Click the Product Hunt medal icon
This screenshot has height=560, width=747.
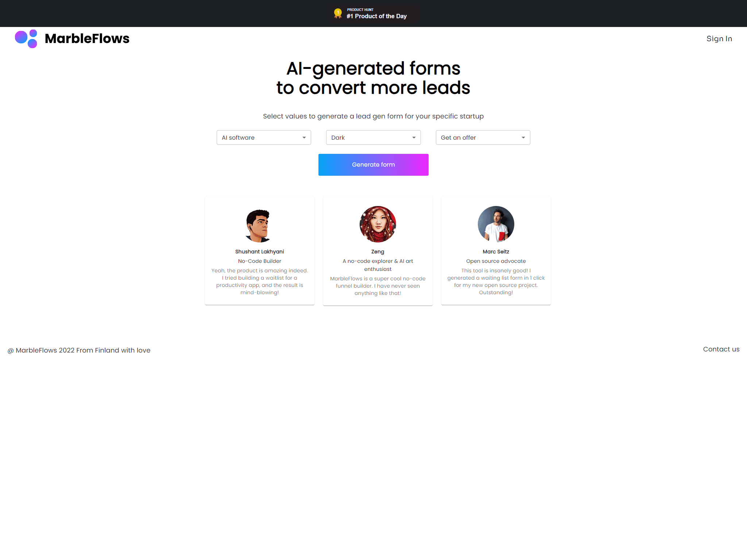[x=338, y=13]
